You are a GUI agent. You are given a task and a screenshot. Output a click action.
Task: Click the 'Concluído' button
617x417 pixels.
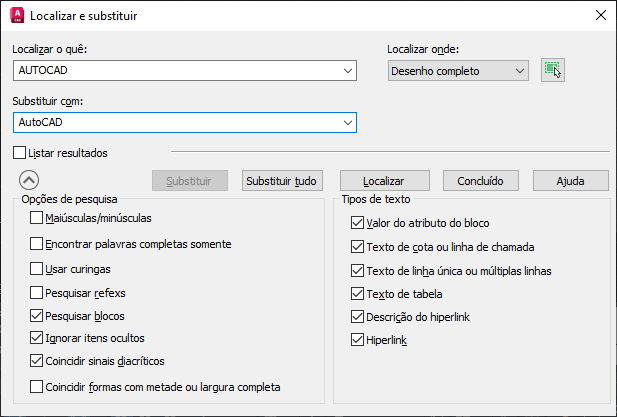[481, 181]
